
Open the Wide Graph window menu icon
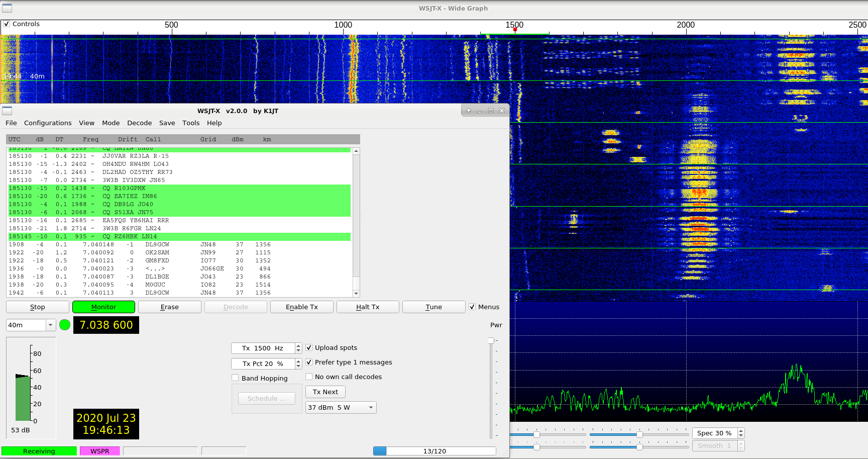[7, 8]
